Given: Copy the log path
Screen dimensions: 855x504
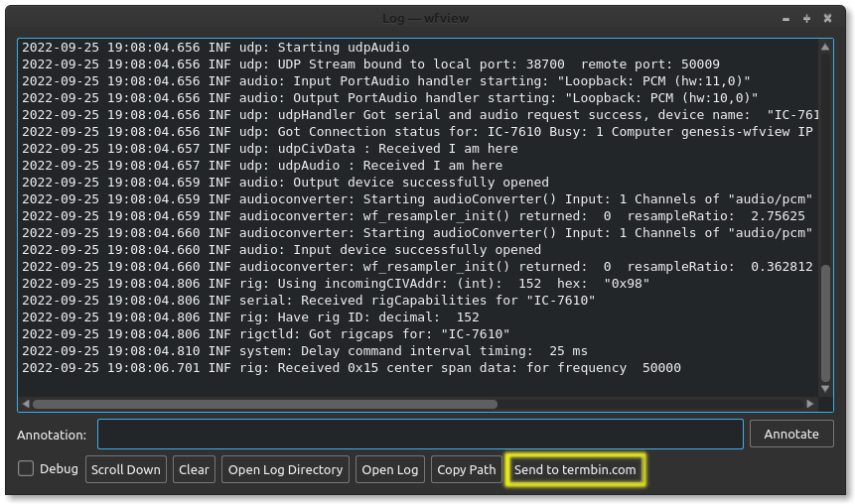Looking at the screenshot, I should (466, 469).
